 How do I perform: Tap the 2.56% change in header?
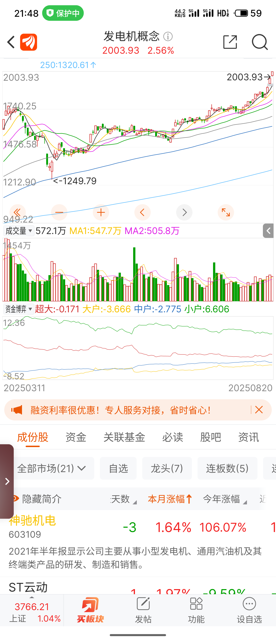(161, 50)
